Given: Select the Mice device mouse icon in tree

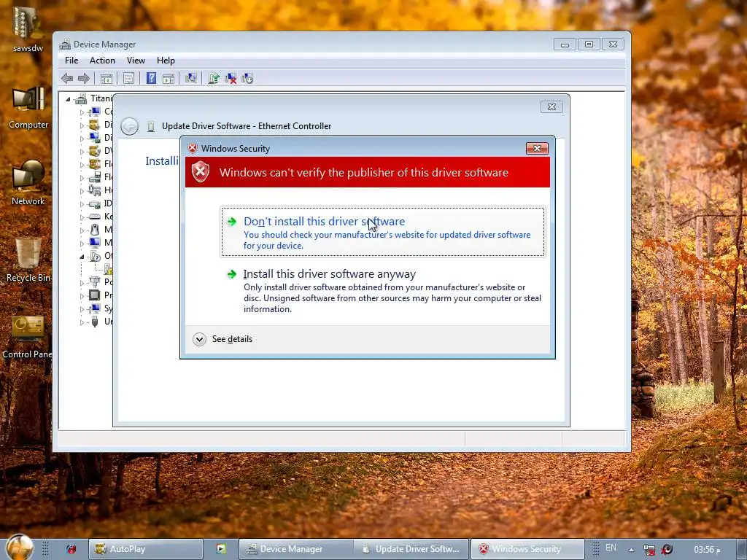Looking at the screenshot, I should [95, 230].
